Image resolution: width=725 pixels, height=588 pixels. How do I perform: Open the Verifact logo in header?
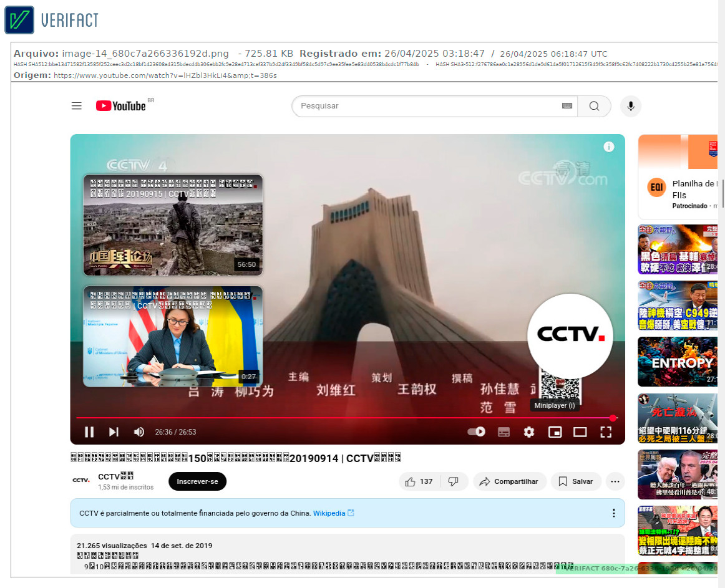point(52,20)
